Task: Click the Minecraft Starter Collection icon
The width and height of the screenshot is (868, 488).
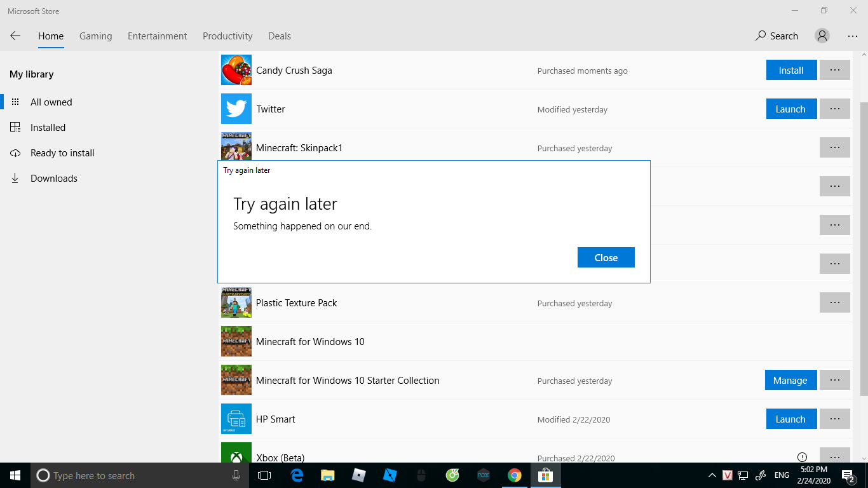Action: click(236, 380)
